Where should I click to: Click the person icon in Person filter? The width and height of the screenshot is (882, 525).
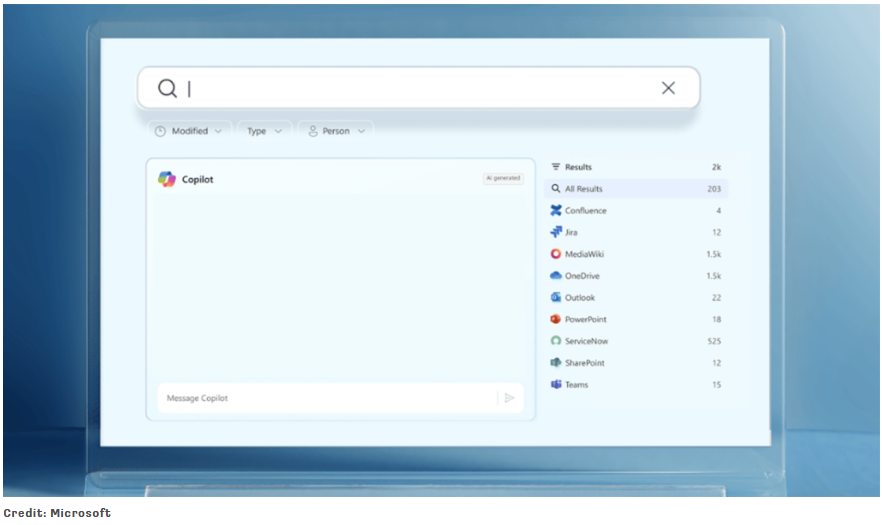pyautogui.click(x=313, y=131)
